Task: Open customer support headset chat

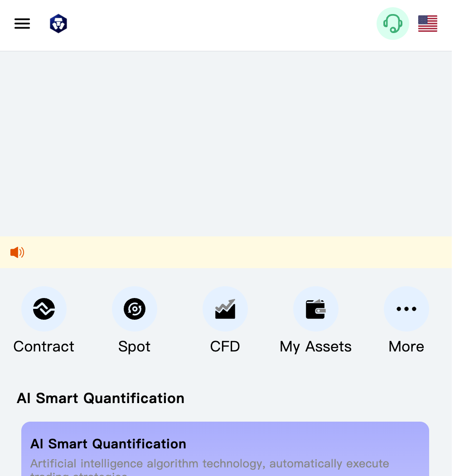Action: click(x=392, y=24)
